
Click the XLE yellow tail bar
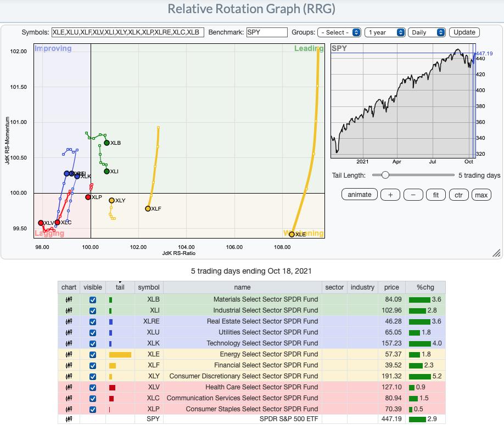pos(120,355)
